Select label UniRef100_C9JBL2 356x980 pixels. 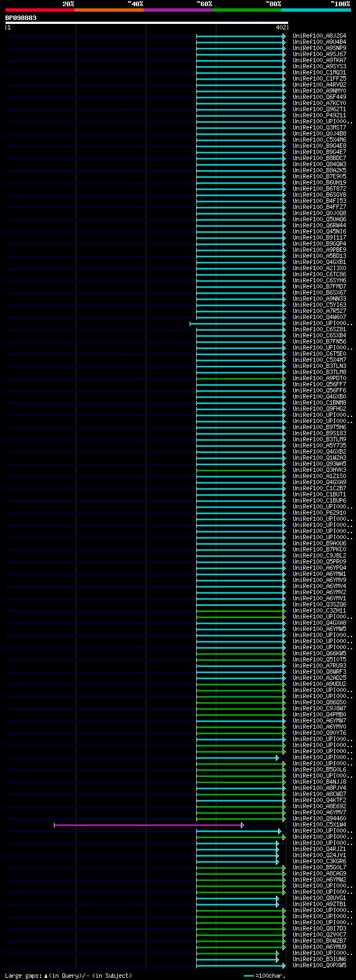(319, 556)
